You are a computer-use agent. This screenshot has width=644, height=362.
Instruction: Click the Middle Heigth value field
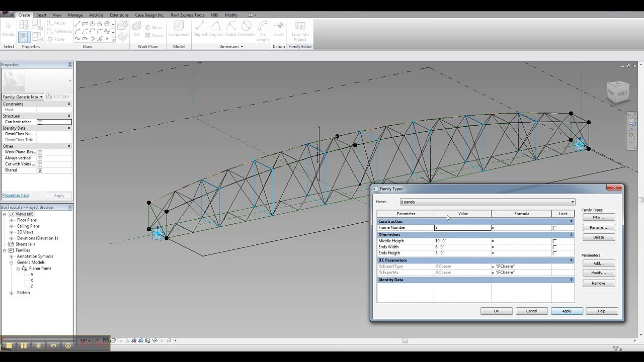462,241
